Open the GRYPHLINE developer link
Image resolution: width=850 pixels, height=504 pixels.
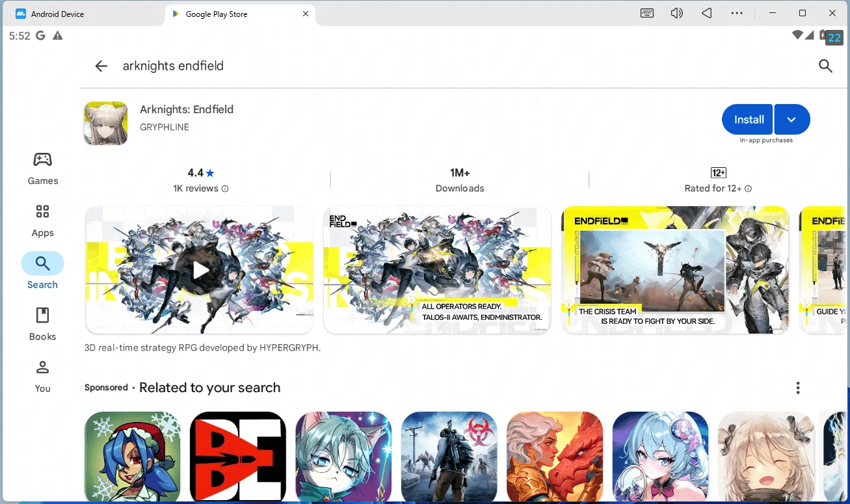(164, 127)
